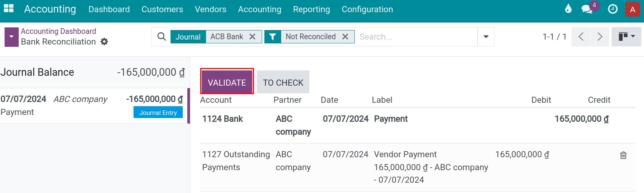The width and height of the screenshot is (644, 193).
Task: Expand the search options dropdown arrow
Action: 486,37
